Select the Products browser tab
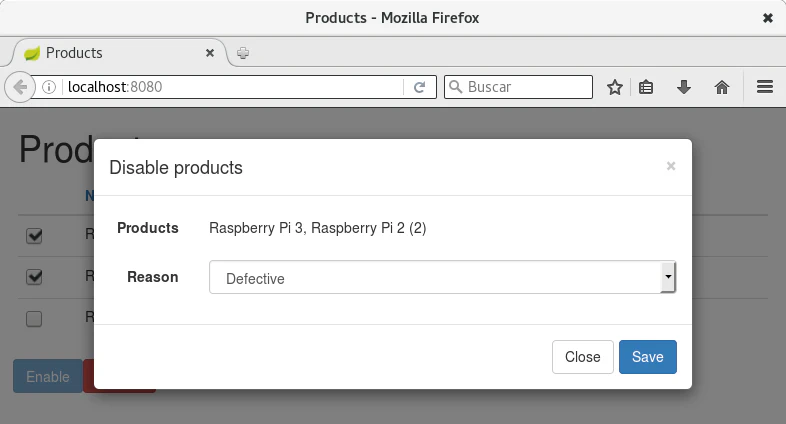 point(110,53)
